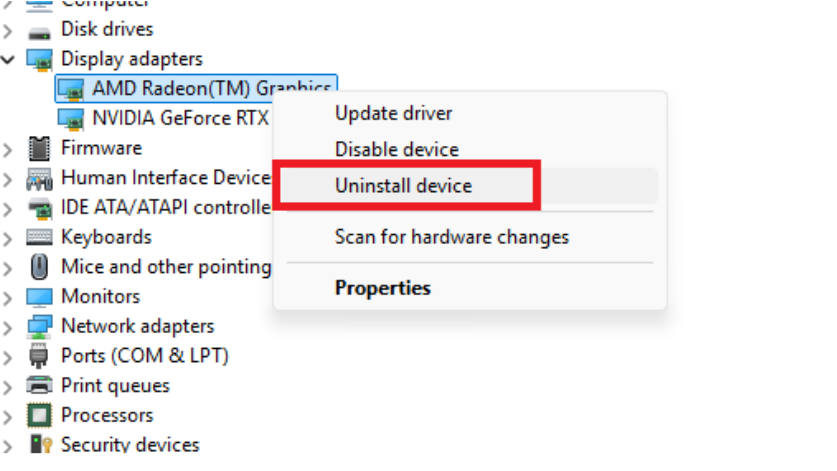
Task: Click the Firmware chip icon
Action: coord(40,148)
